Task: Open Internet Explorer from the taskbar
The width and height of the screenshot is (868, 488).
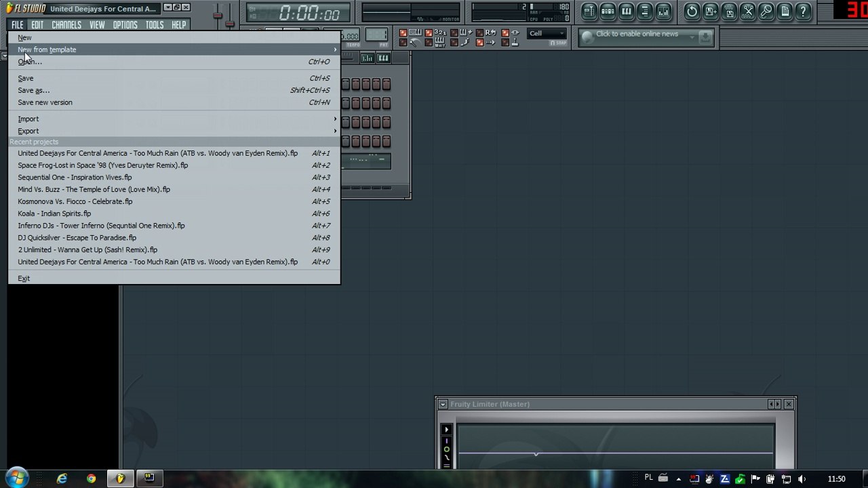Action: point(62,479)
